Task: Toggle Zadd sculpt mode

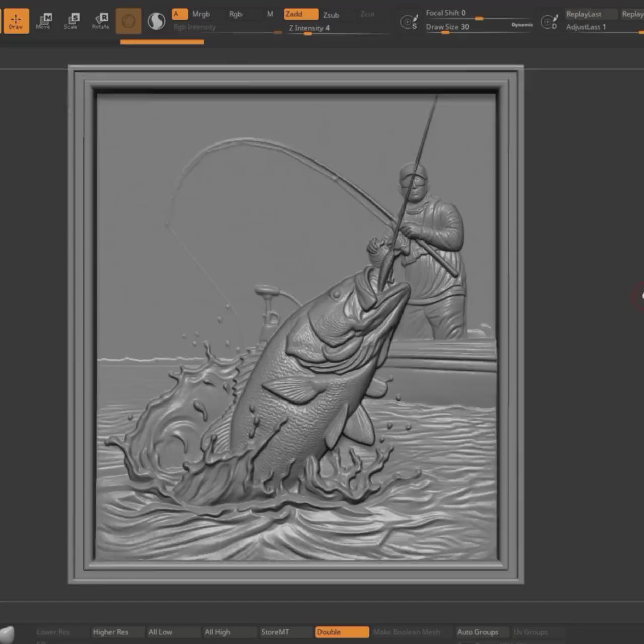Action: coord(301,14)
